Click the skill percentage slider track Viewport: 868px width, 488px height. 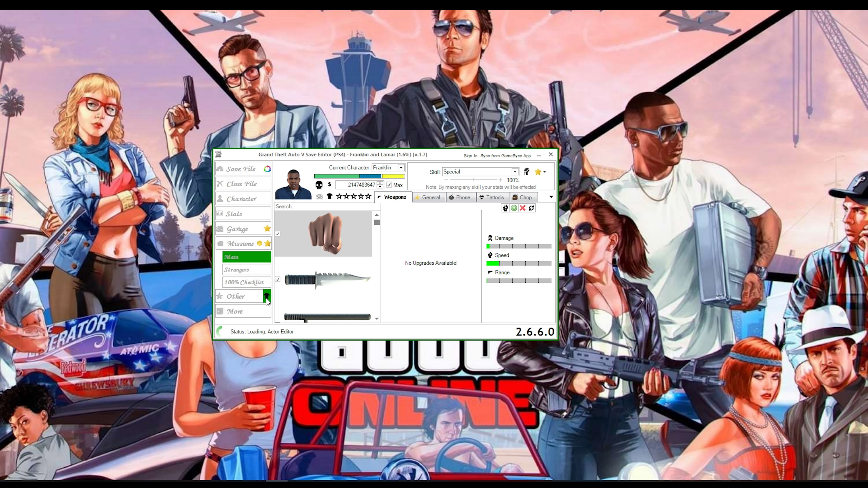(473, 180)
